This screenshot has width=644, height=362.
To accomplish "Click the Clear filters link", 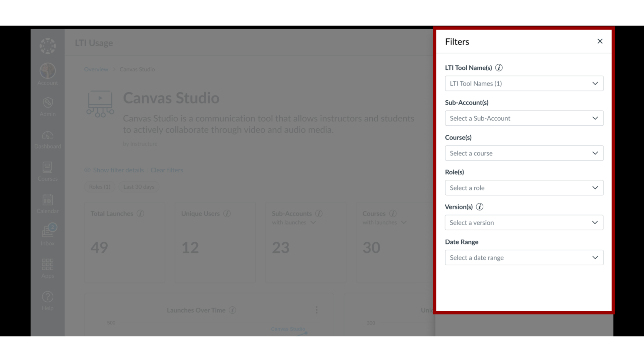I will [x=167, y=170].
